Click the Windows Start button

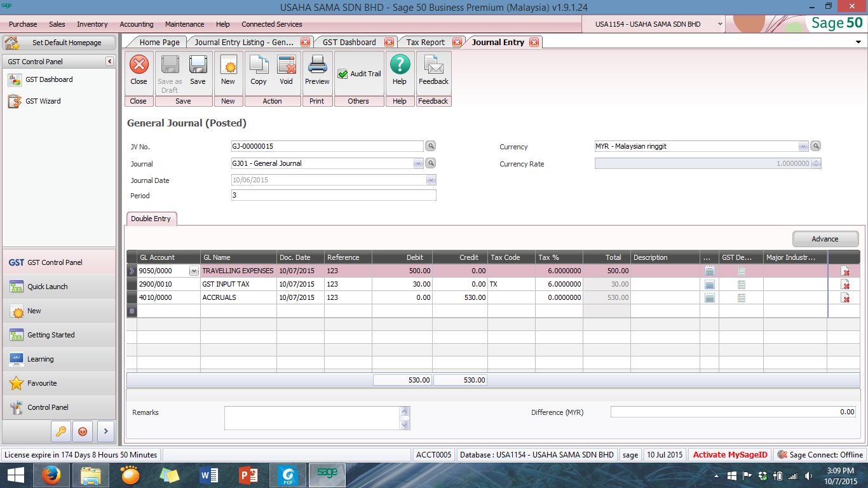coord(15,475)
